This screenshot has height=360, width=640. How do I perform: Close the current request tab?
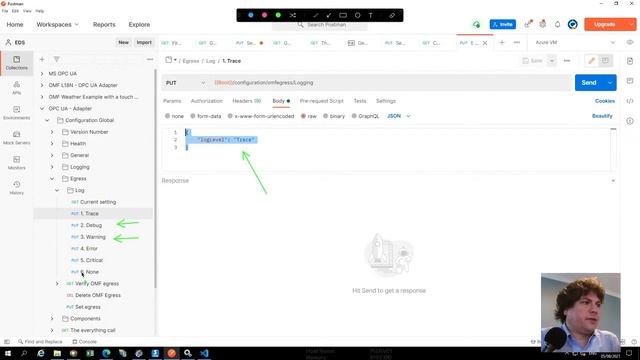(485, 43)
